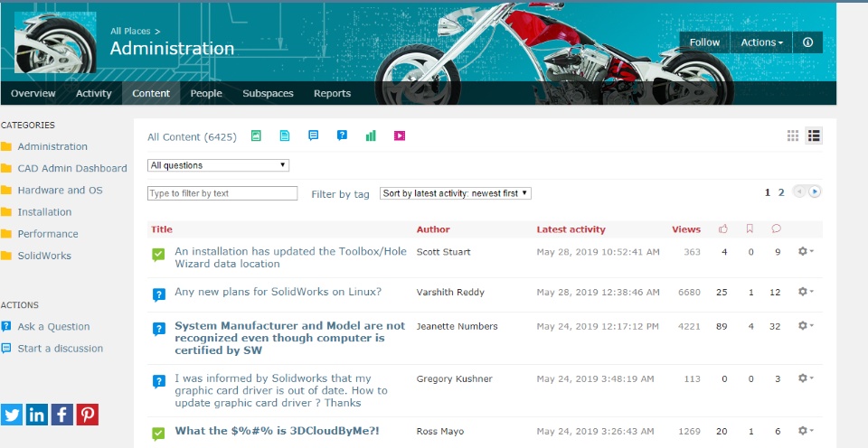The image size is (868, 448).
Task: Sort by Author column header
Action: click(x=433, y=229)
